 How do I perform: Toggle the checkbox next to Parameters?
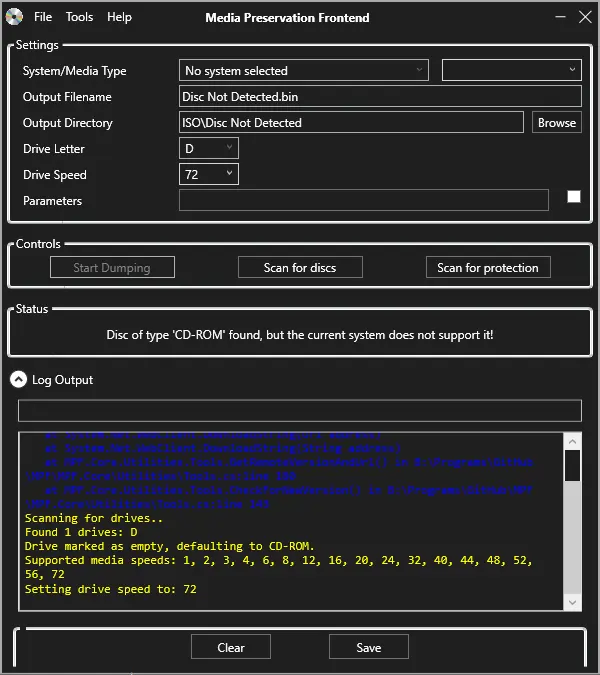(x=574, y=197)
